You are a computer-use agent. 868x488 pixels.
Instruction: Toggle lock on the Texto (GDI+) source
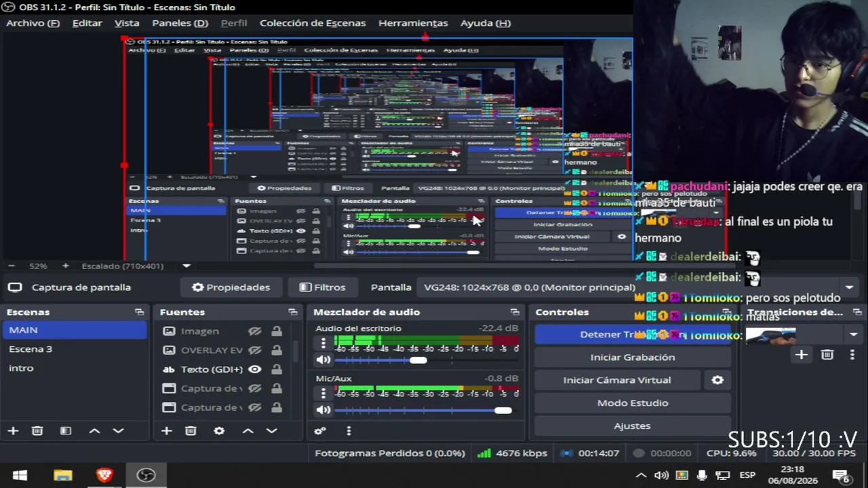click(x=277, y=369)
